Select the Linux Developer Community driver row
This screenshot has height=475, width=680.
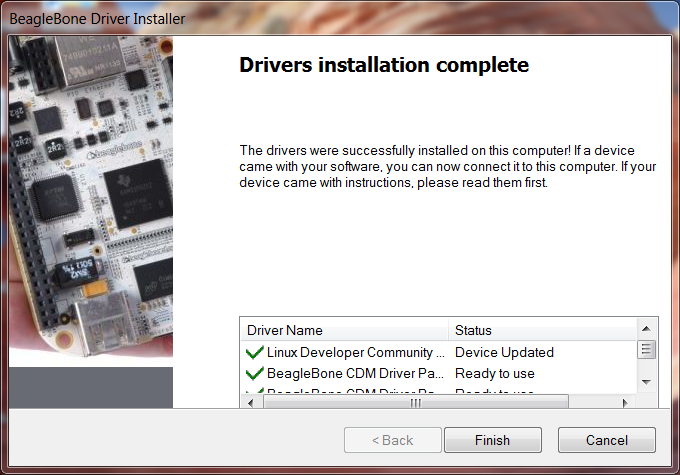[x=355, y=352]
